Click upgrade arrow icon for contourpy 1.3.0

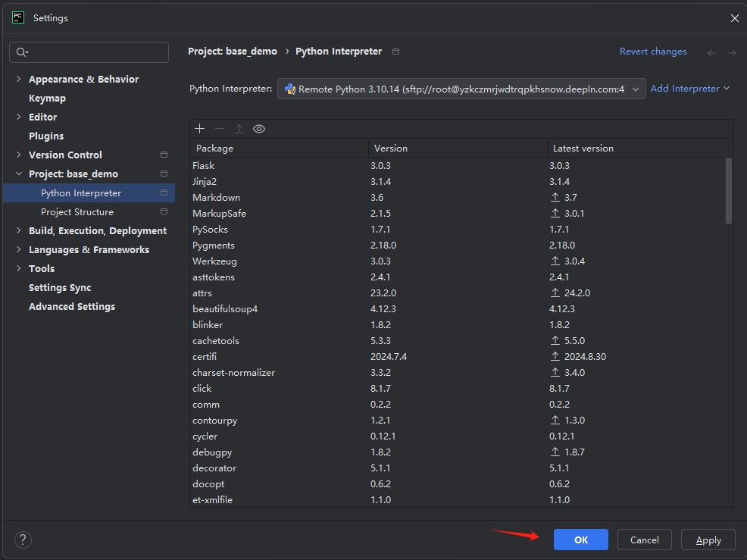point(555,420)
